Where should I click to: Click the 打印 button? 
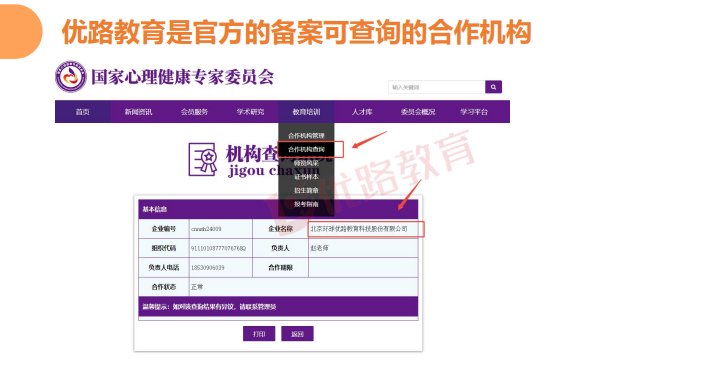coord(259,334)
